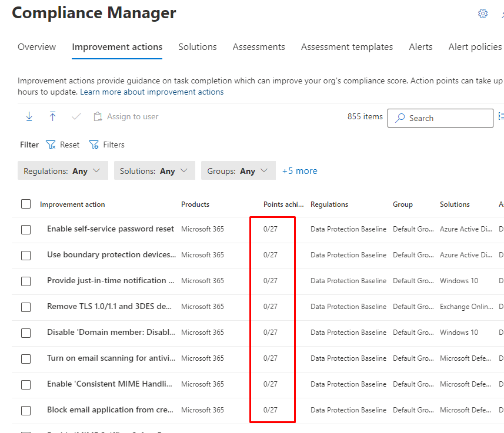This screenshot has width=504, height=433.
Task: Switch to the Assessments tab
Action: [259, 47]
